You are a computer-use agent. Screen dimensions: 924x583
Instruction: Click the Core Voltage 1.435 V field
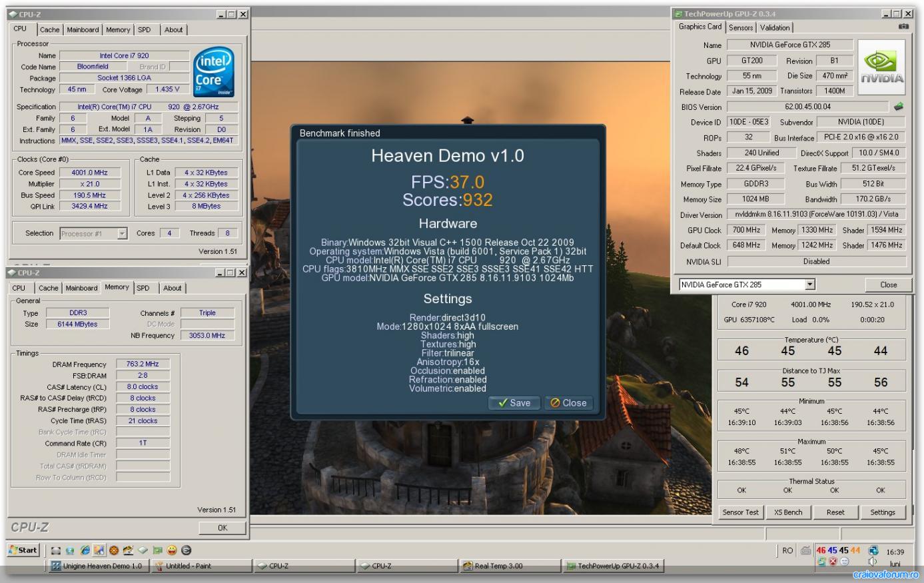167,89
